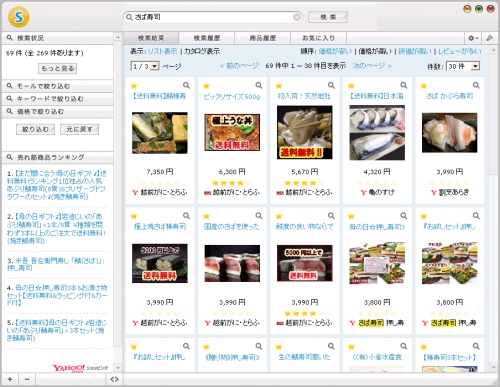Collapse the sidebar with the <> icon
The height and width of the screenshot is (387, 500).
pyautogui.click(x=114, y=379)
